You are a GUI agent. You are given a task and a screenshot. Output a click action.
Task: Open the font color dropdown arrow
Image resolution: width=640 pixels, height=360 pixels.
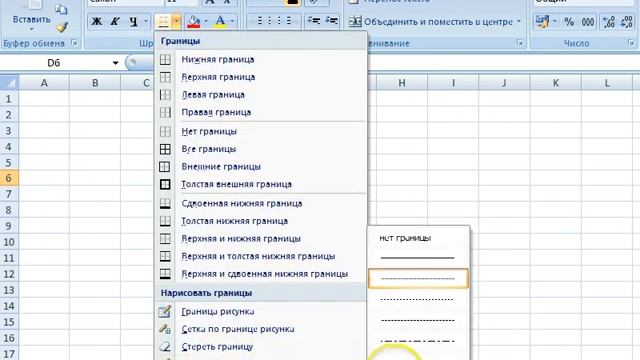pos(232,21)
